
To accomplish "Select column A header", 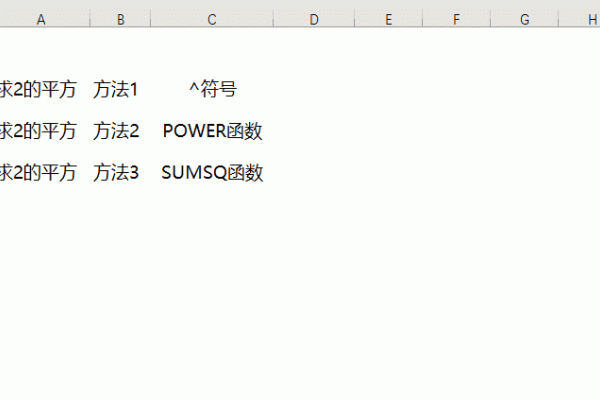I will click(41, 19).
